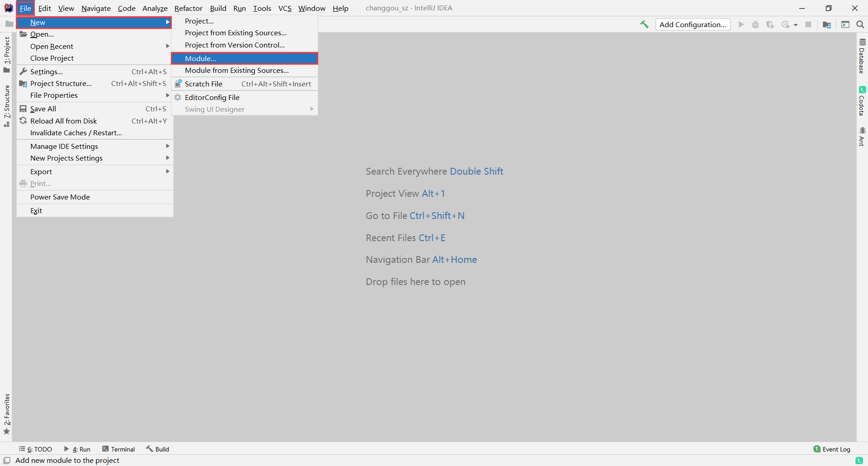Viewport: 868px width, 466px height.
Task: Choose Exit from File menu
Action: (x=94, y=210)
